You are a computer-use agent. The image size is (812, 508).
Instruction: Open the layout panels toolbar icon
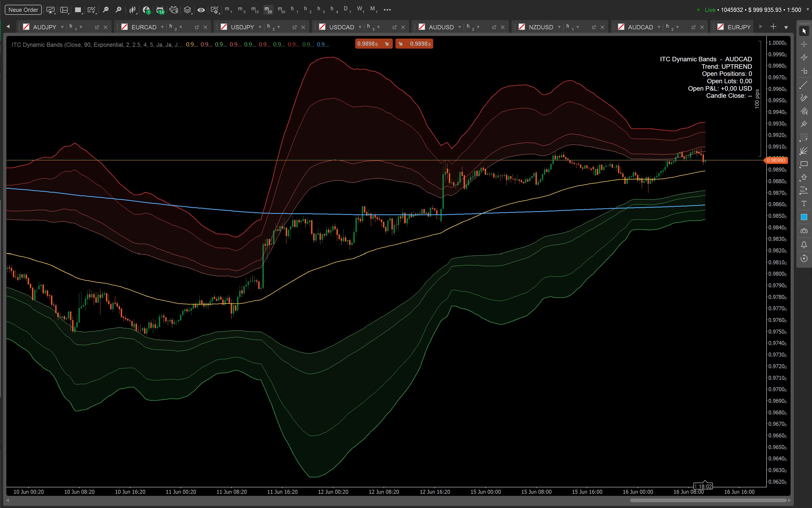click(64, 10)
